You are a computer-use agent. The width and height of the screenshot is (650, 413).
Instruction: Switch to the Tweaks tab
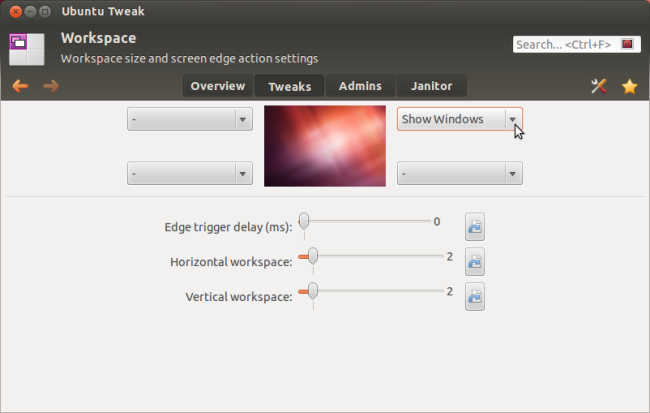(x=289, y=86)
